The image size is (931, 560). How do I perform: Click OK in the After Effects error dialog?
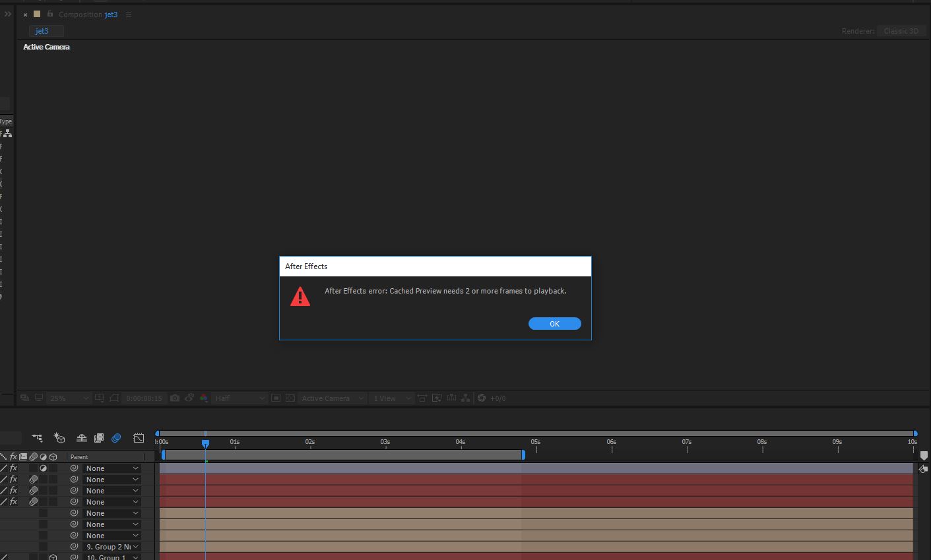pyautogui.click(x=554, y=323)
